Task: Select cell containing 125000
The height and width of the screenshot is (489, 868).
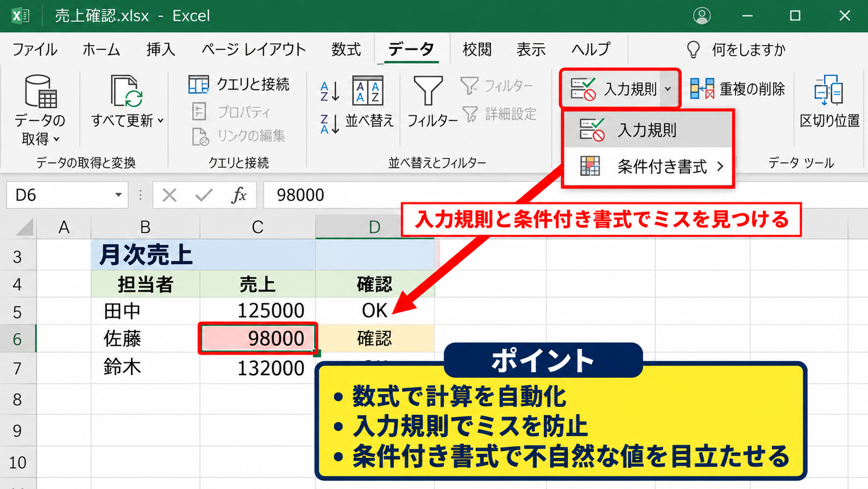Action: point(257,311)
